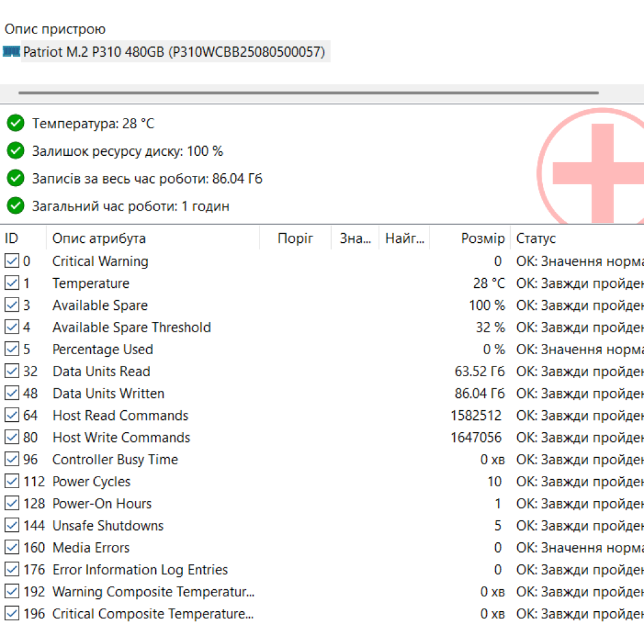Toggle the Temperature attribute checkbox
This screenshot has height=644, width=644.
(x=12, y=283)
